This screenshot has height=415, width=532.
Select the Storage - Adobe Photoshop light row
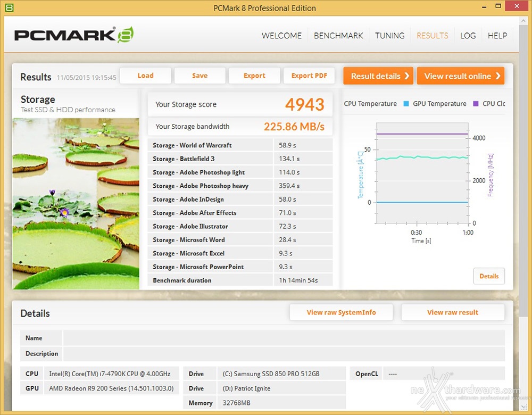[240, 172]
